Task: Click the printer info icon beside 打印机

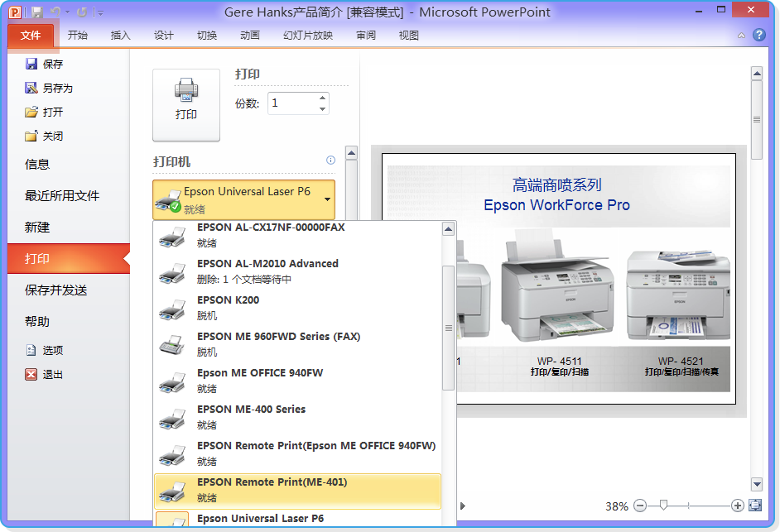Action: click(x=330, y=161)
